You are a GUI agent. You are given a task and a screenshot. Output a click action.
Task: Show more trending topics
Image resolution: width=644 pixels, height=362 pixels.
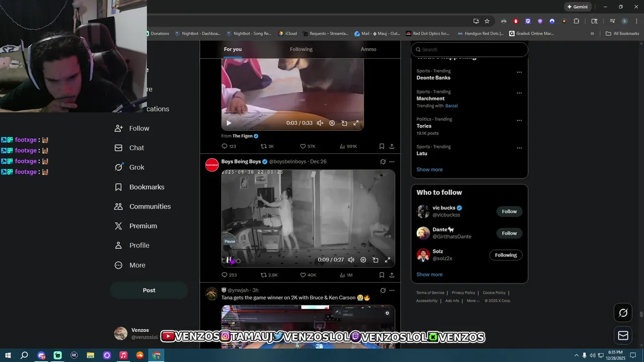430,169
